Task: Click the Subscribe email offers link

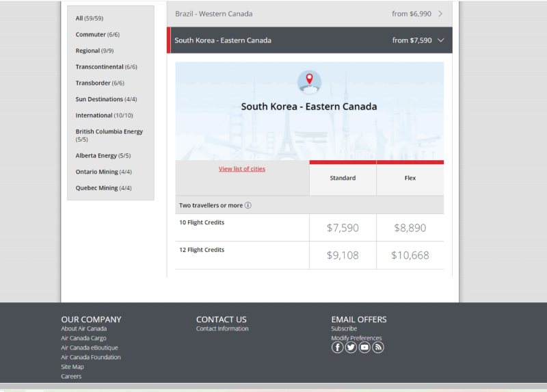Action: pyautogui.click(x=344, y=329)
